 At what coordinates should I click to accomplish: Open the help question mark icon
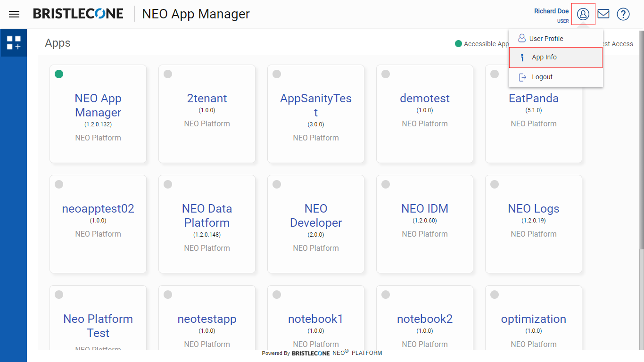pyautogui.click(x=623, y=14)
